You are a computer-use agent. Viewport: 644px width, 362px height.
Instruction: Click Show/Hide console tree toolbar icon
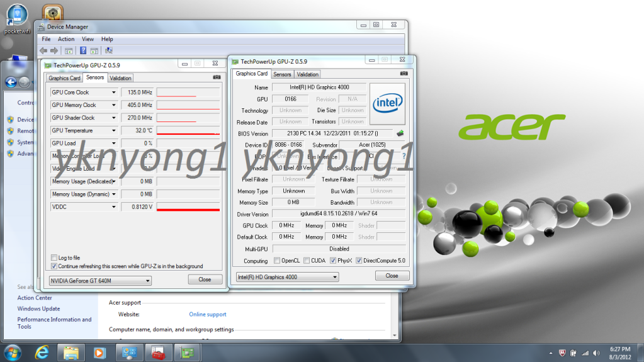[69, 50]
